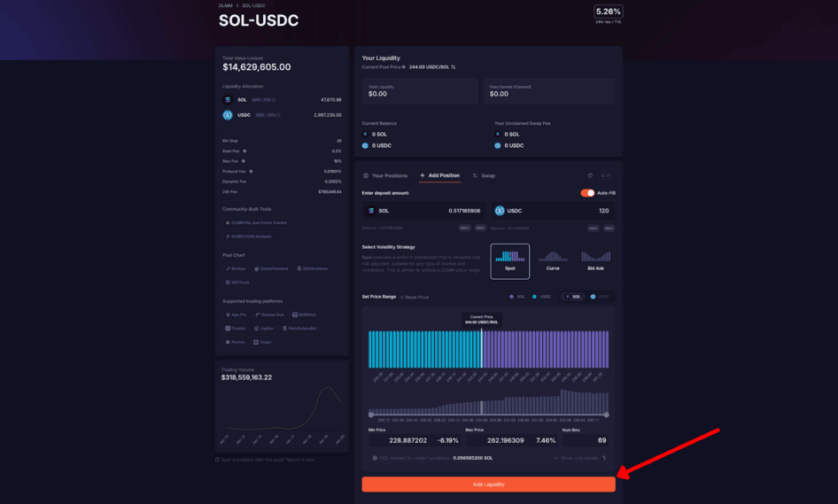
Task: Click the info icon beside SOL needed to create positions
Action: pyautogui.click(x=375, y=458)
